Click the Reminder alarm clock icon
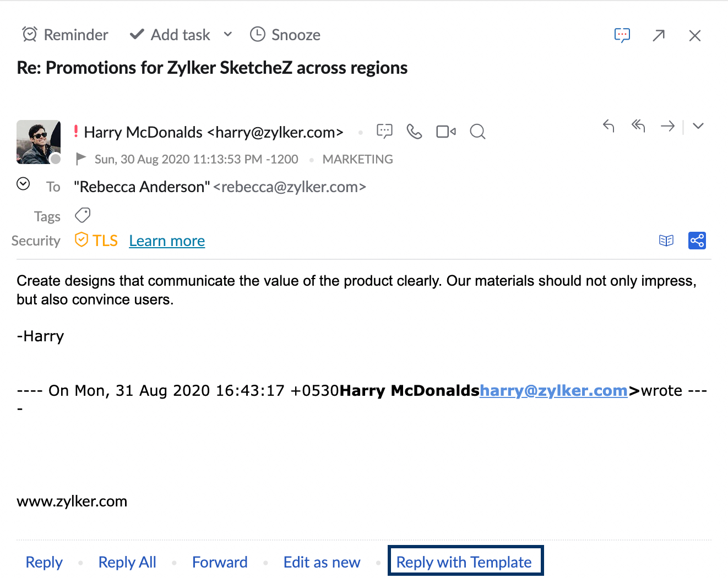Viewport: 728px width, 578px height. click(x=30, y=35)
